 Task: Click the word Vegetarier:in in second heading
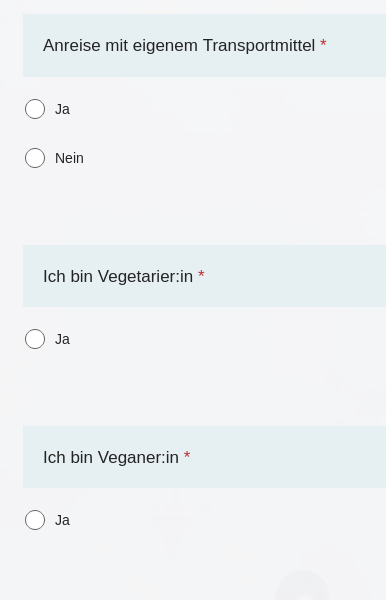145,276
